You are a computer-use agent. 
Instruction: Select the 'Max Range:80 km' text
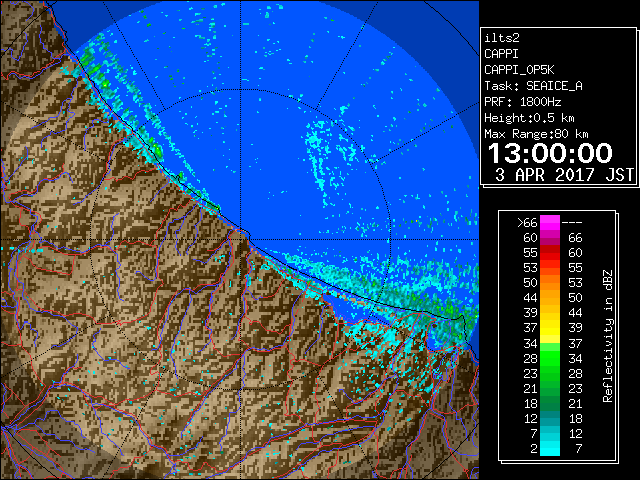[x=536, y=134]
